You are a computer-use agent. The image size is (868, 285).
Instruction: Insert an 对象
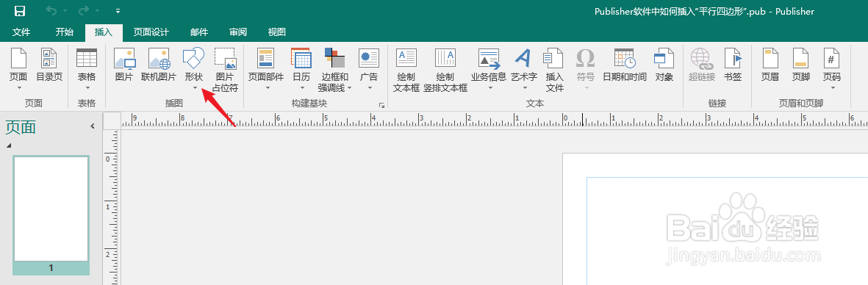664,65
